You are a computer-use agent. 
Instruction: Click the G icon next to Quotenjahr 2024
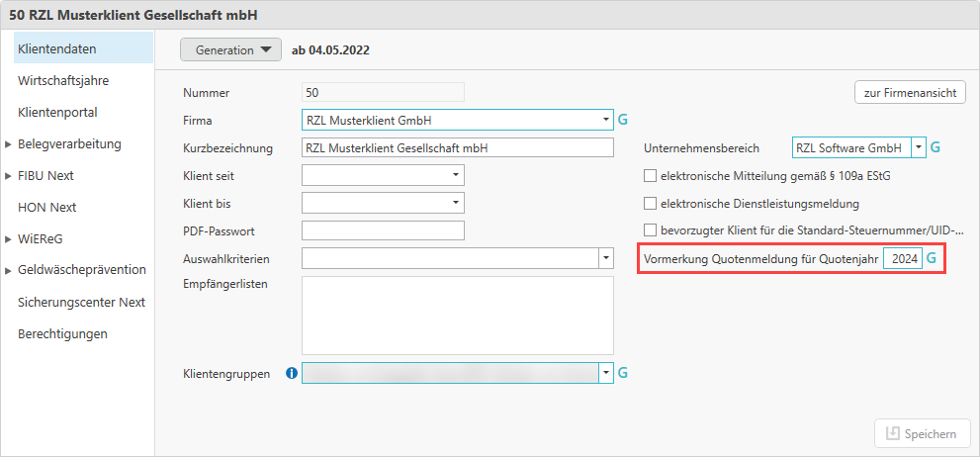(x=932, y=258)
